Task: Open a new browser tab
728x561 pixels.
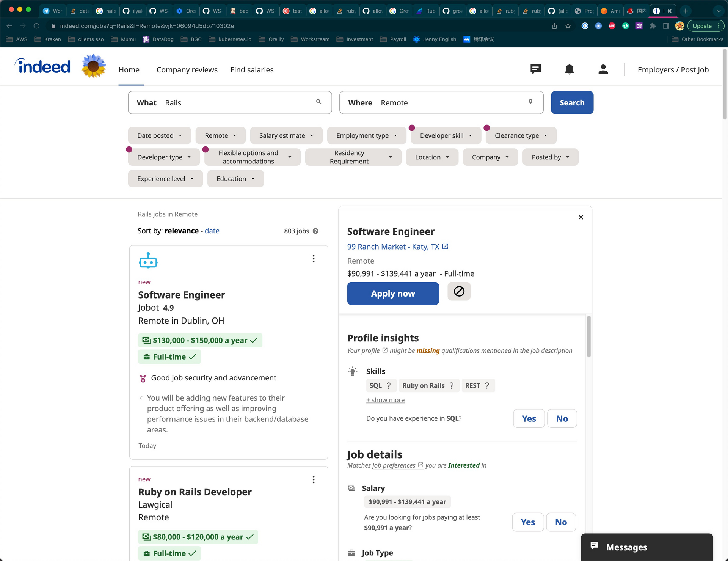Action: click(686, 11)
